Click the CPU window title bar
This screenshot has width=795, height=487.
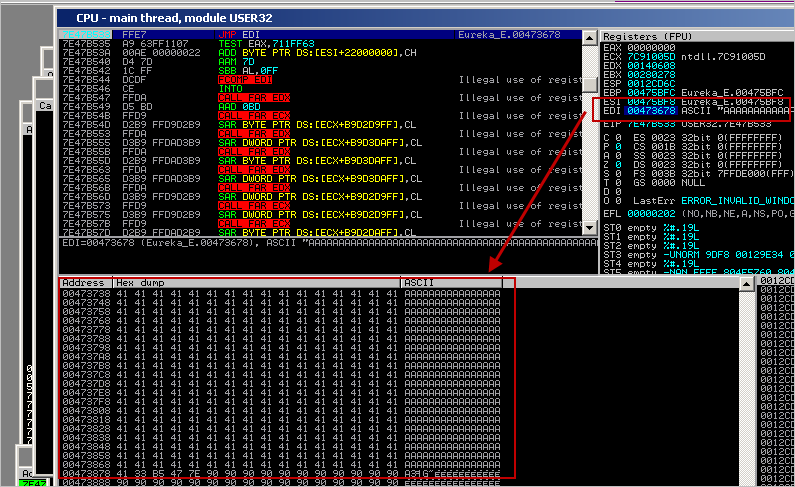[x=300, y=17]
